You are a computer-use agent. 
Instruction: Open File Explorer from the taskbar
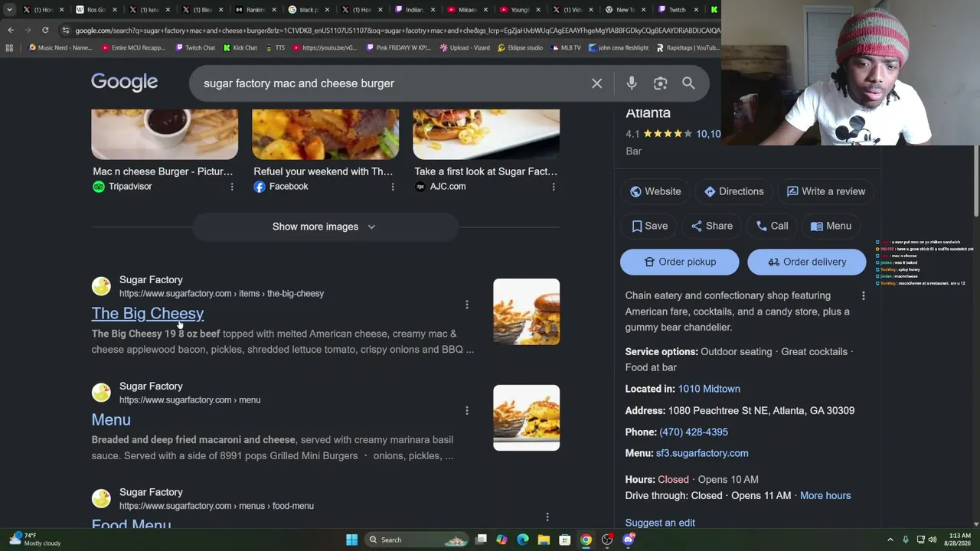[544, 540]
